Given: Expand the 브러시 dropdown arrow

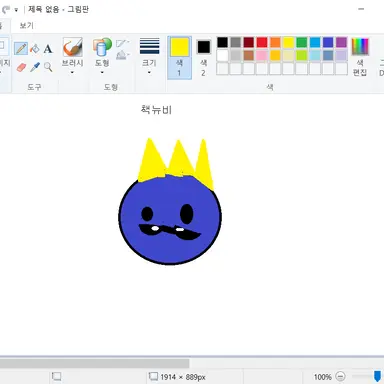Looking at the screenshot, I should pyautogui.click(x=72, y=72).
